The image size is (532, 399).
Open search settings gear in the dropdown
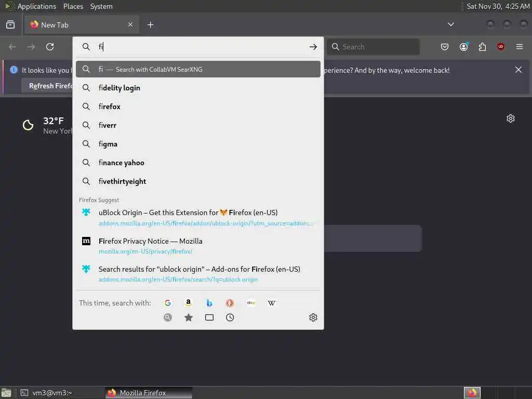point(313,317)
